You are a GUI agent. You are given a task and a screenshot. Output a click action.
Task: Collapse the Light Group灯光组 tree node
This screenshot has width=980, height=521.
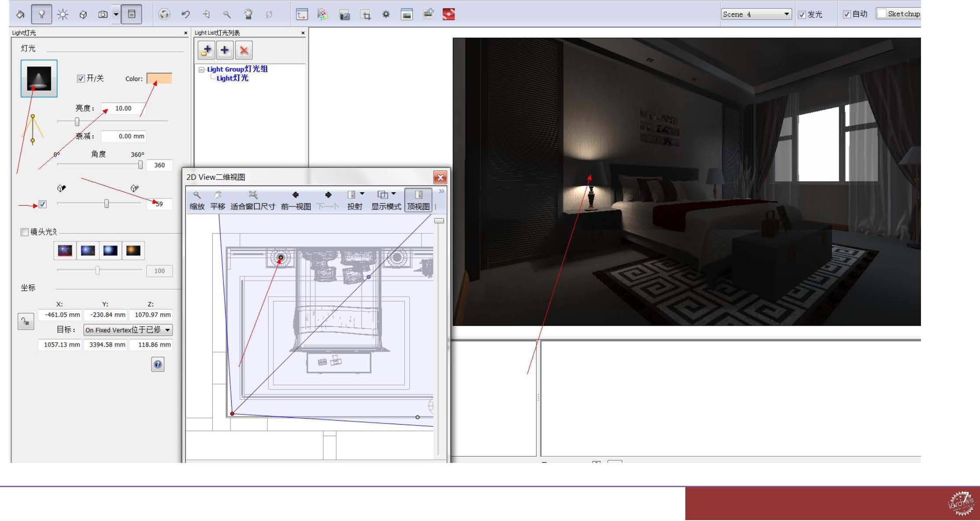coord(201,70)
